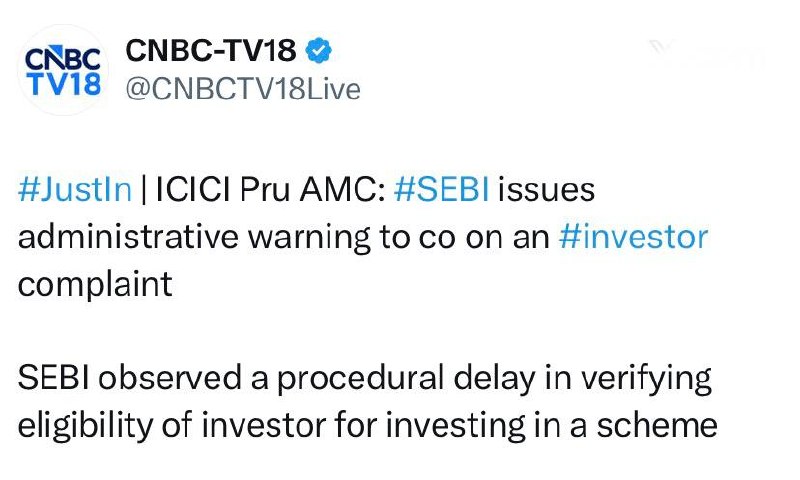Open the @CNBCTV18Live handle
The height and width of the screenshot is (480, 800).
pos(243,89)
